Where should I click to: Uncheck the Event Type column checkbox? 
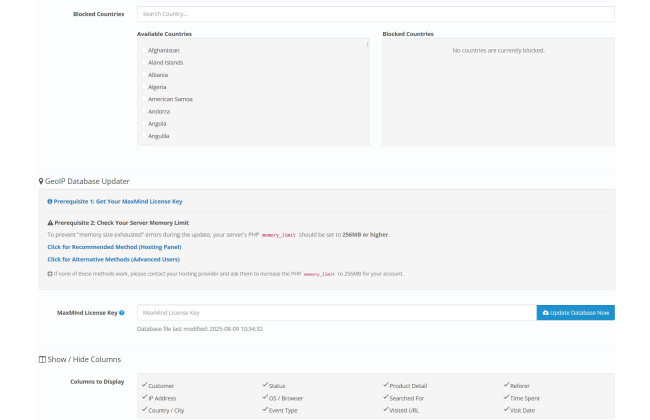pyautogui.click(x=265, y=409)
